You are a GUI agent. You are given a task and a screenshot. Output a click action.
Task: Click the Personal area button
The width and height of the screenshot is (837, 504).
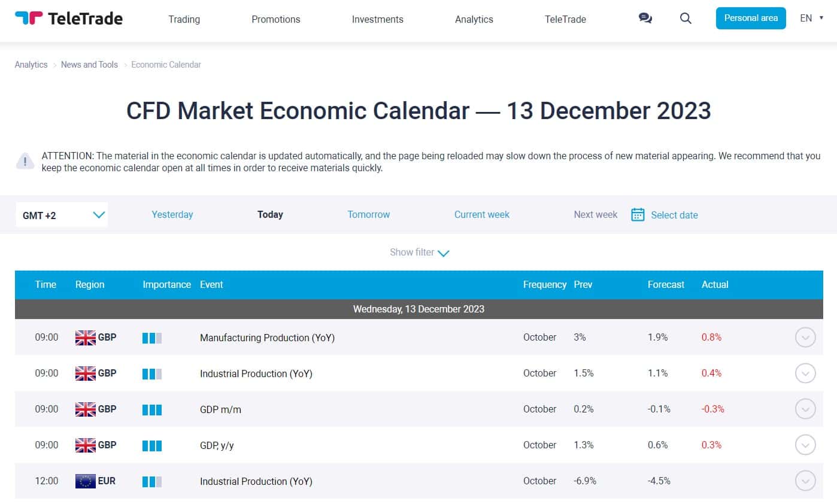(751, 18)
